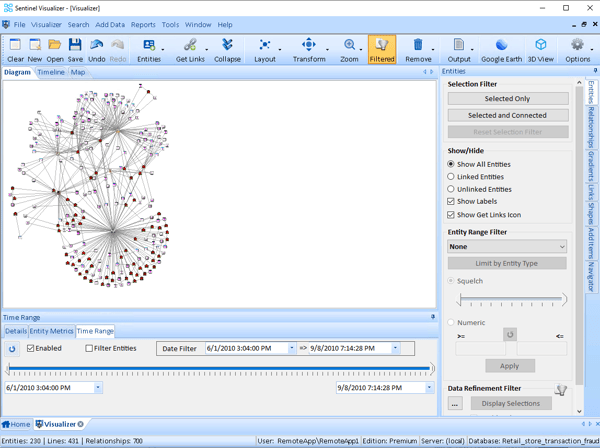Click the Collapse toolbar icon
The width and height of the screenshot is (600, 448).
click(x=227, y=46)
